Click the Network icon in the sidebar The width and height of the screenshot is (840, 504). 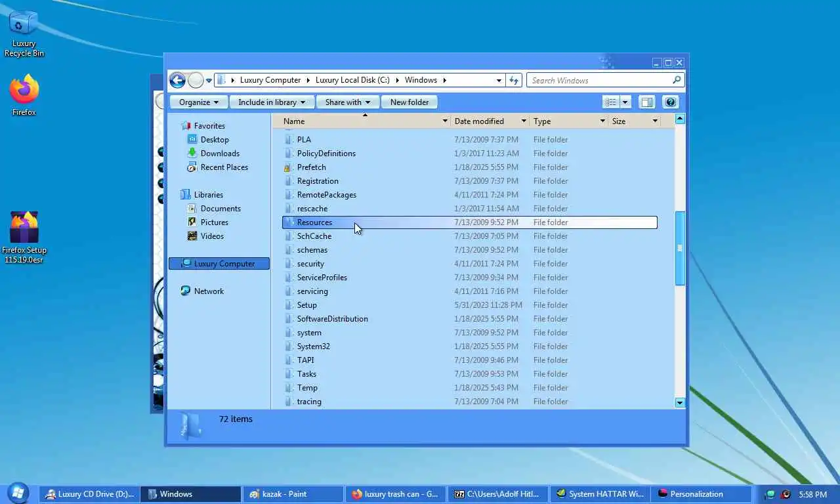(x=185, y=291)
